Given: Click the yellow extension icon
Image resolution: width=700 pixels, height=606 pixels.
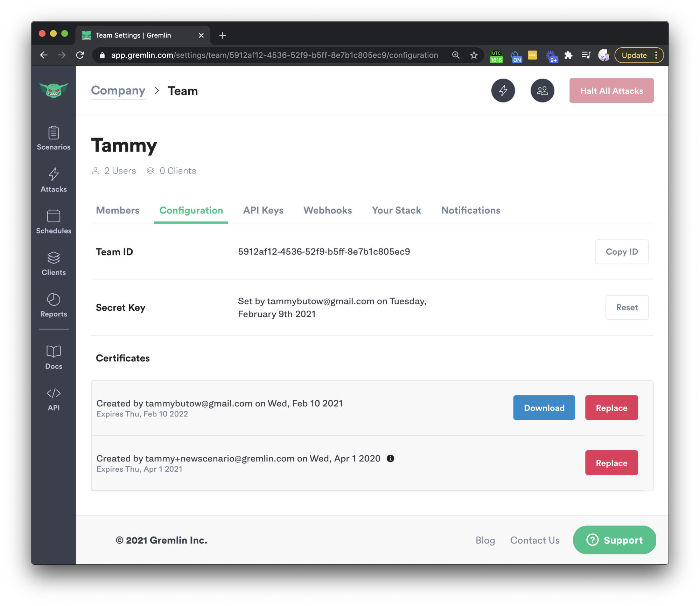Looking at the screenshot, I should click(x=532, y=55).
